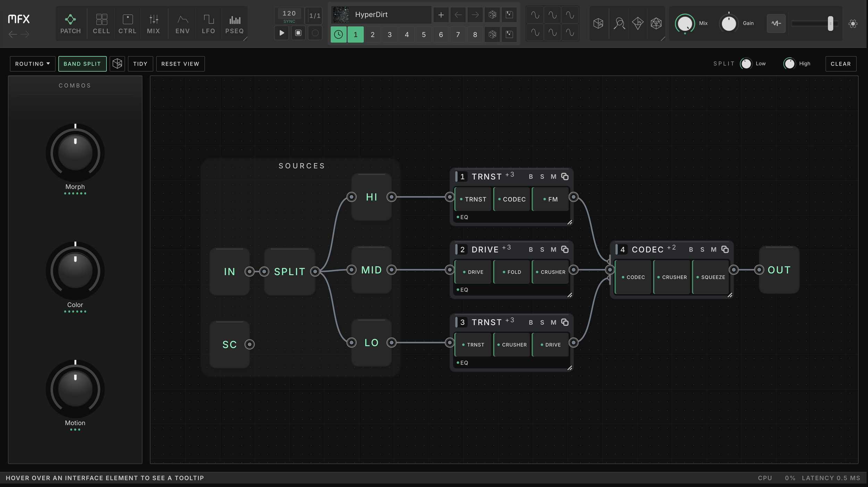Click the 1/1 time division field
This screenshot has height=487, width=868.
coord(315,16)
